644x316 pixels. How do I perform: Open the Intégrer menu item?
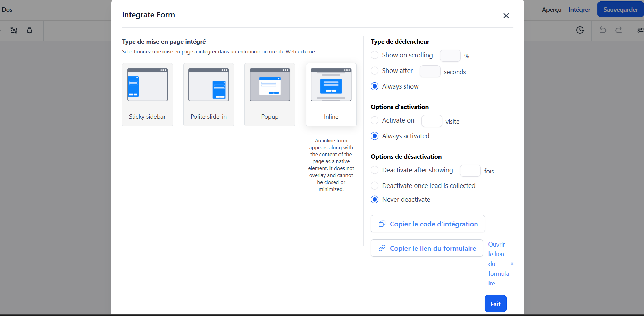579,10
